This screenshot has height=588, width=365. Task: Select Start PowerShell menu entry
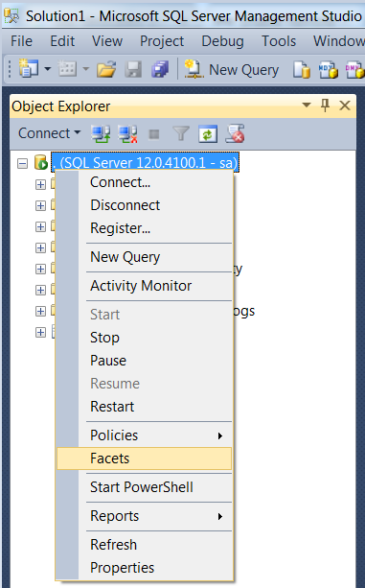click(144, 487)
